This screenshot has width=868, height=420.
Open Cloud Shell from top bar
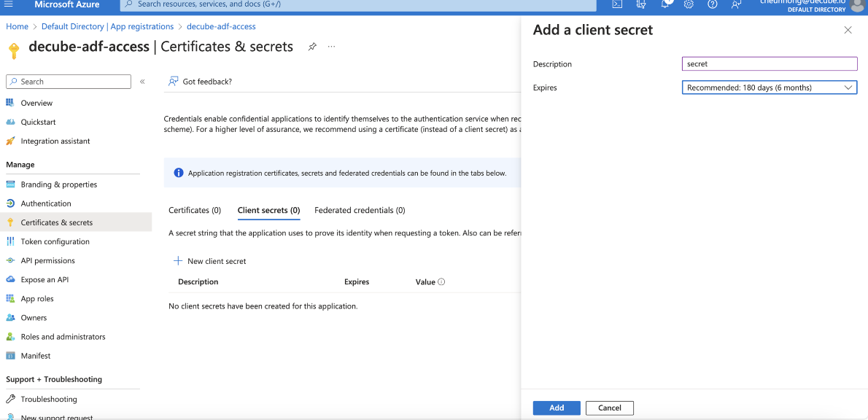(x=617, y=4)
